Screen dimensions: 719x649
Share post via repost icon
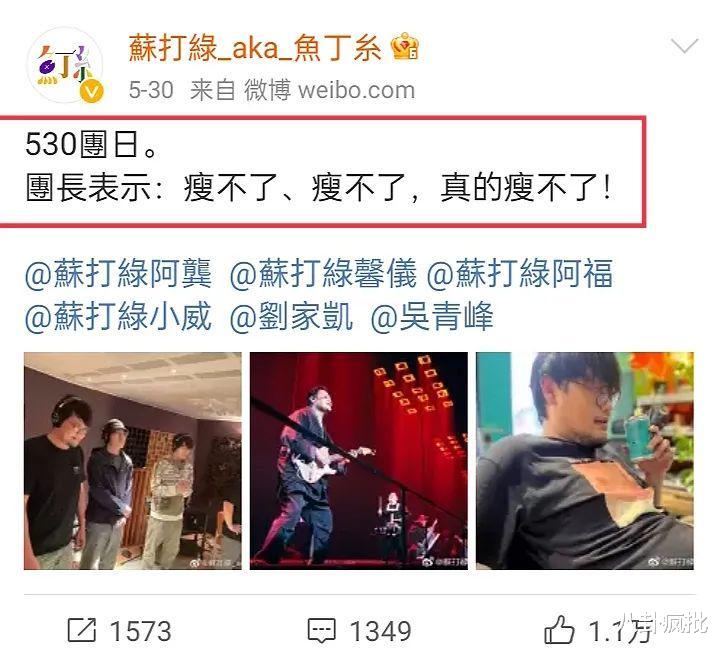pos(82,630)
